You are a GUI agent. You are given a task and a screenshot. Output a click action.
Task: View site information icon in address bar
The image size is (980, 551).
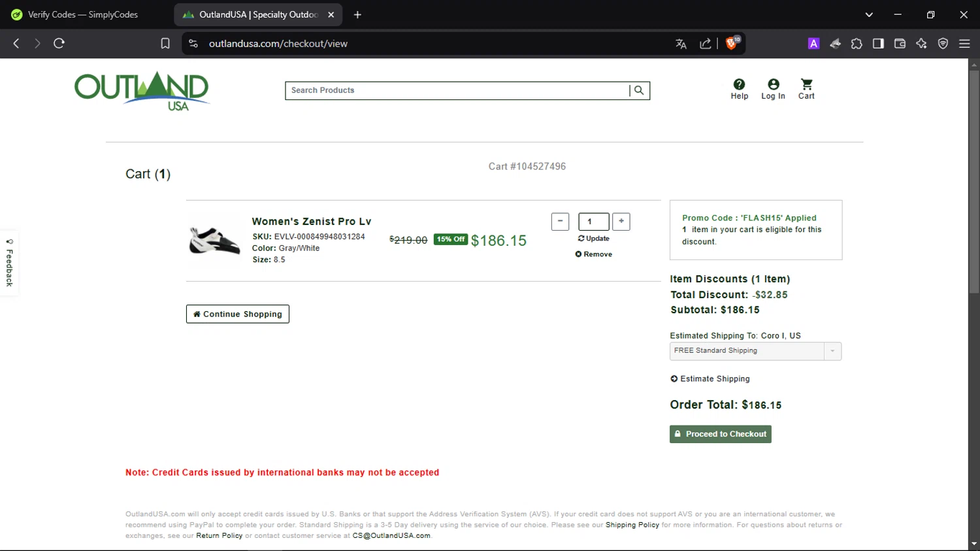point(193,43)
